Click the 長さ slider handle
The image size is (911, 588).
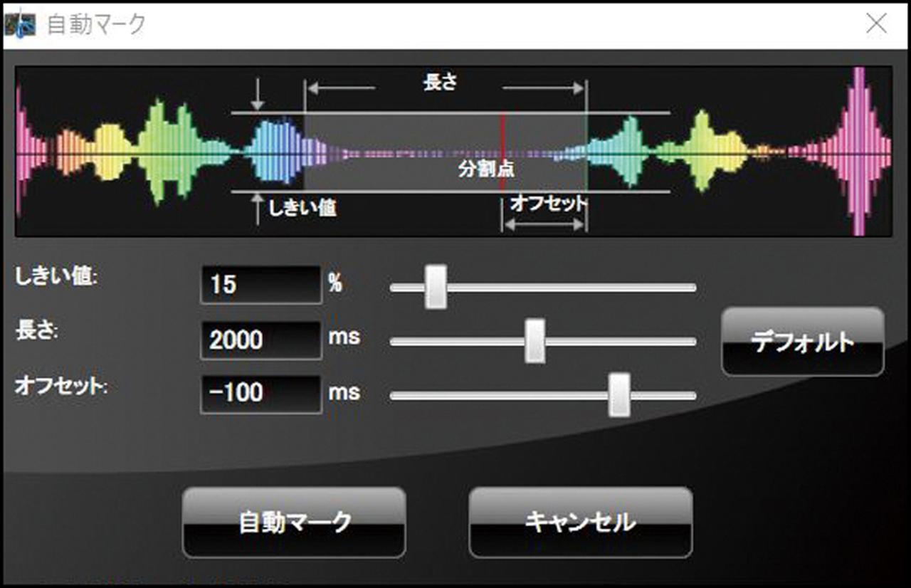(x=535, y=341)
